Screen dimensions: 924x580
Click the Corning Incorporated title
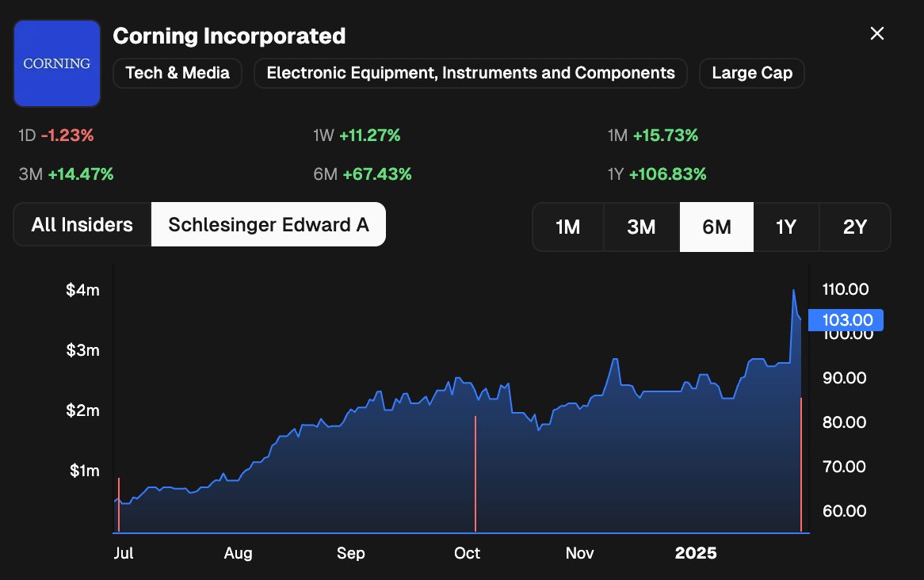tap(229, 36)
